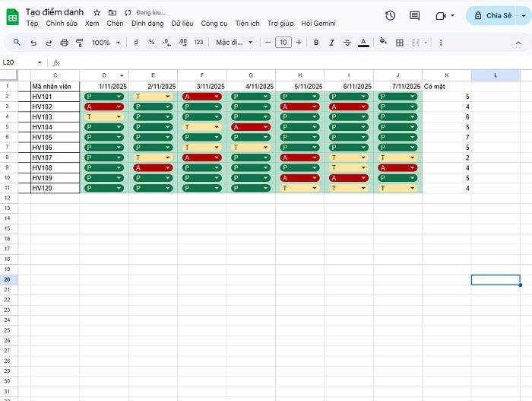Open the Tiện ích menu
The width and height of the screenshot is (532, 401).
coord(247,24)
